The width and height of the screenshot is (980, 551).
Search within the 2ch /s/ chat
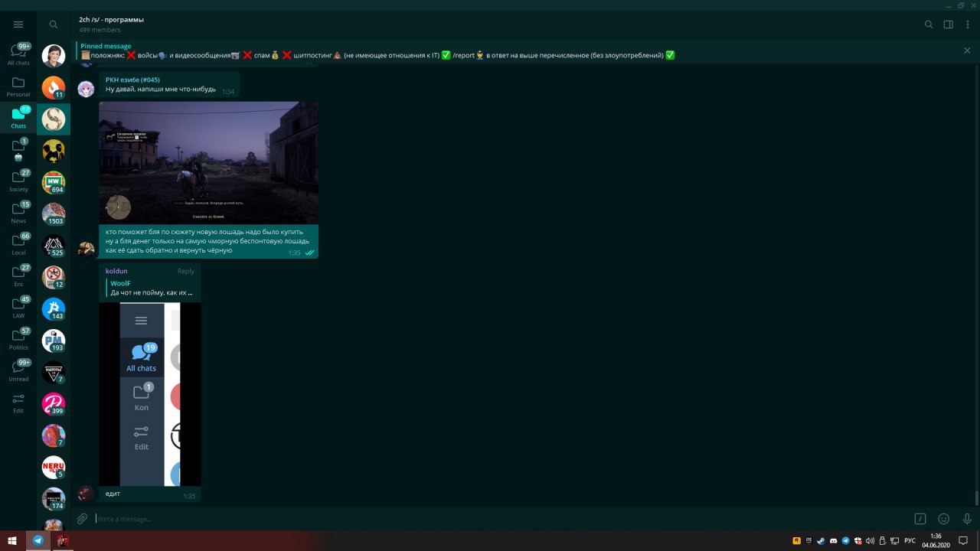(x=929, y=24)
